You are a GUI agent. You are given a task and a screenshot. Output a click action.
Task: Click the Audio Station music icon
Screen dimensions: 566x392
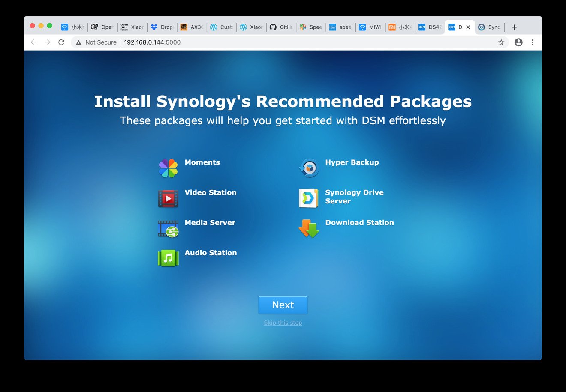coord(168,258)
